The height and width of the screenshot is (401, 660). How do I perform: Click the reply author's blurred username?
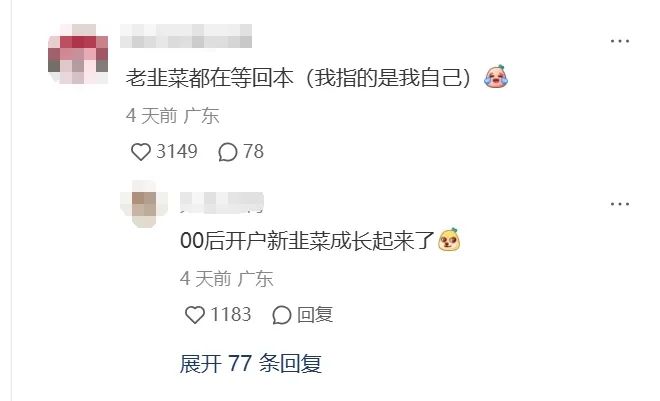click(x=222, y=202)
